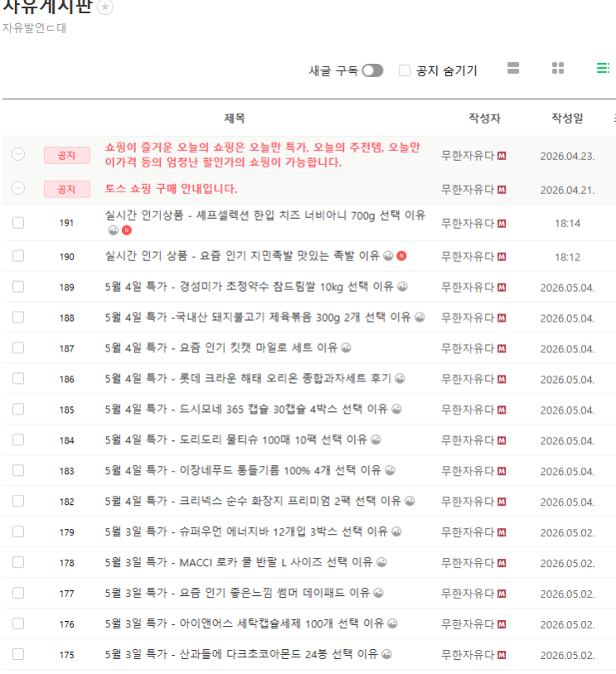616x674 pixels.
Task: Check the box for post 189
Action: pyautogui.click(x=18, y=287)
